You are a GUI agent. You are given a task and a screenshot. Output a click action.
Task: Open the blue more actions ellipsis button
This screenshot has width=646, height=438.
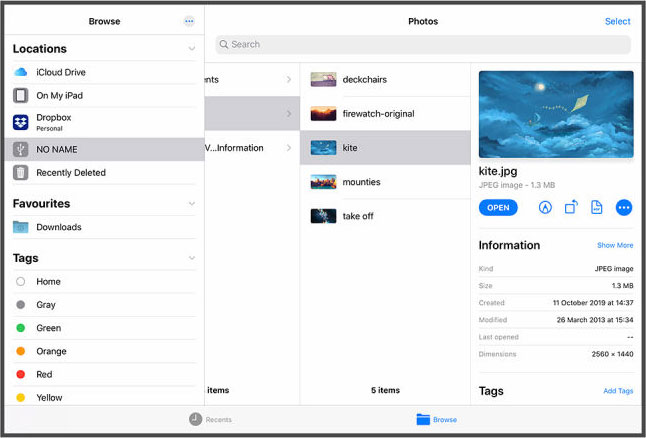click(624, 207)
